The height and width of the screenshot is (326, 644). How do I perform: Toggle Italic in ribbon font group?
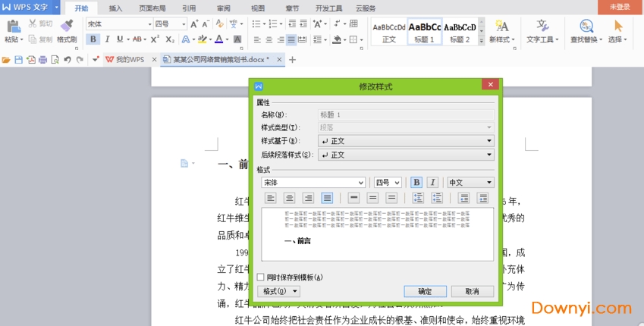tap(107, 39)
